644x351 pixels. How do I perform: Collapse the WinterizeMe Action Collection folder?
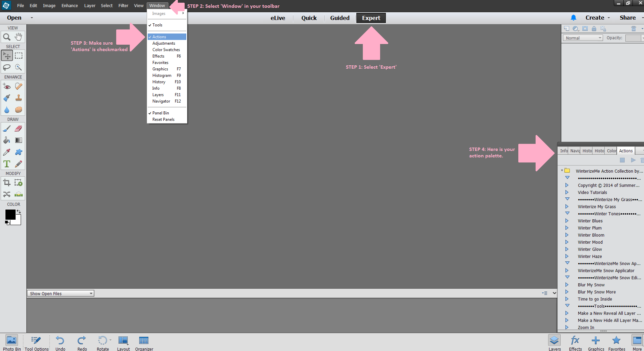562,171
